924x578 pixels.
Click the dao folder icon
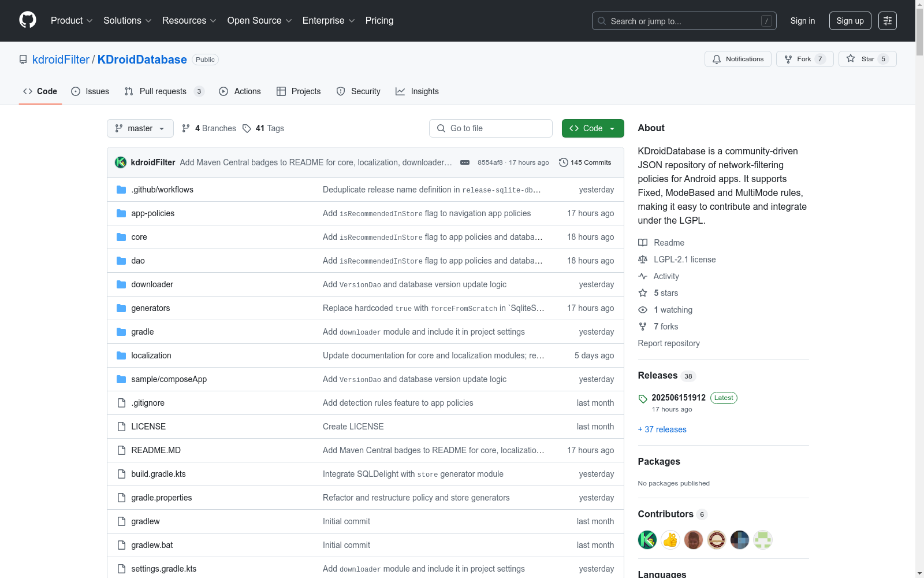(x=121, y=261)
